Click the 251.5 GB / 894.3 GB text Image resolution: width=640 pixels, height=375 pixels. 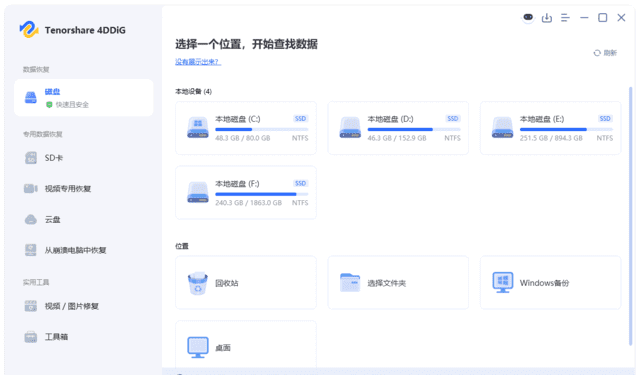[551, 138]
